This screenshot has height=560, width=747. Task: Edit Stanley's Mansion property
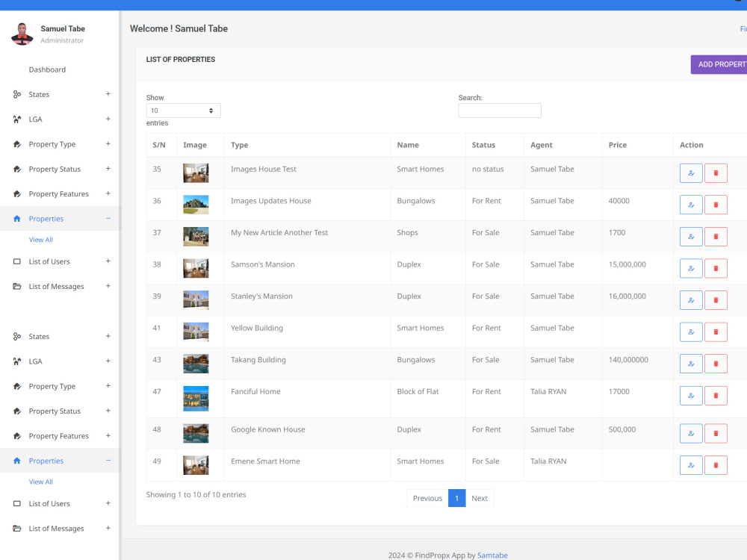coord(691,300)
